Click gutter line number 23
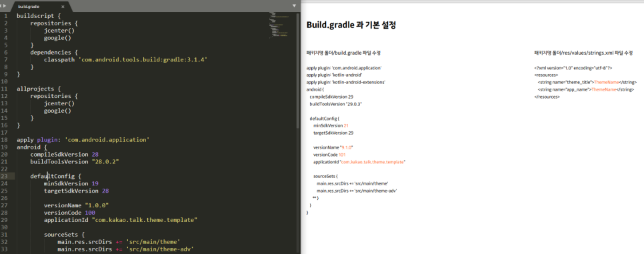The width and height of the screenshot is (644, 254). (4, 176)
